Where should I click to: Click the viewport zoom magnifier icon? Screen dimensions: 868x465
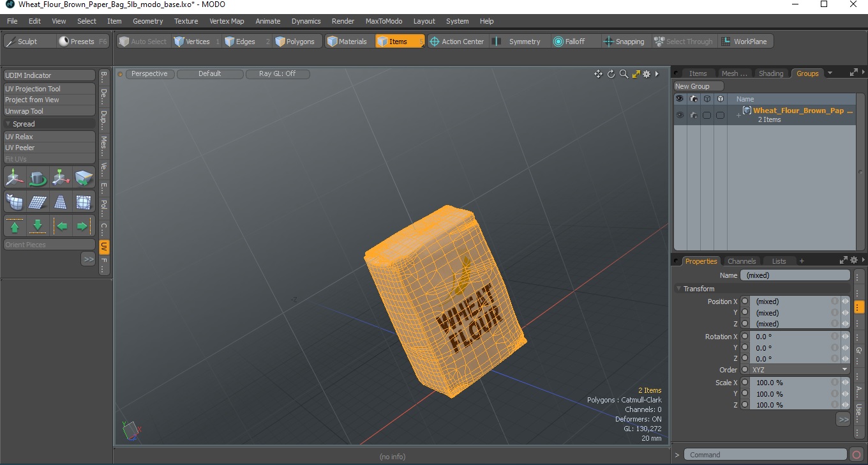(624, 74)
